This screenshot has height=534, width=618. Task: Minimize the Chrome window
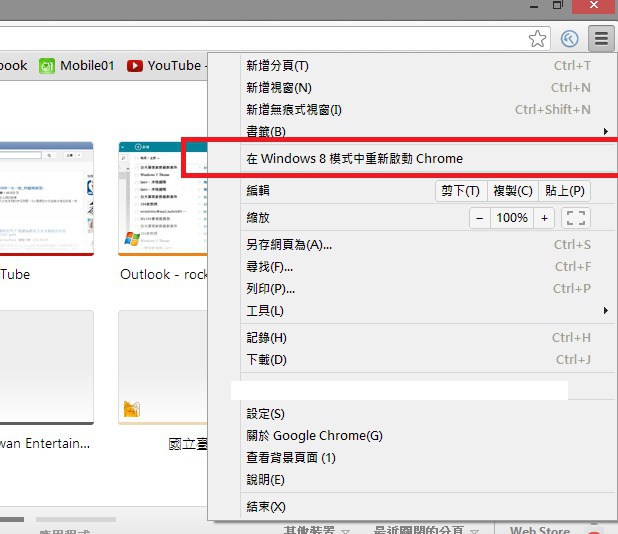(x=534, y=6)
